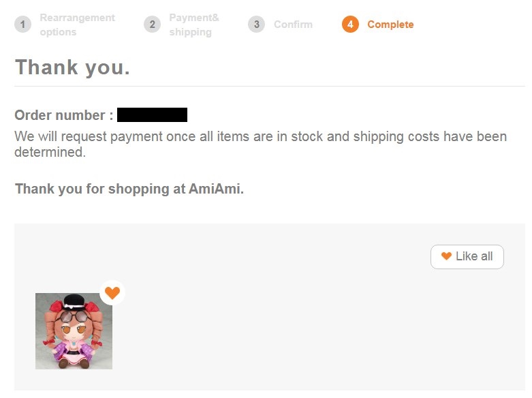Click the divider line under Thank you
Image resolution: width=532 pixels, height=398 pixels.
269,87
